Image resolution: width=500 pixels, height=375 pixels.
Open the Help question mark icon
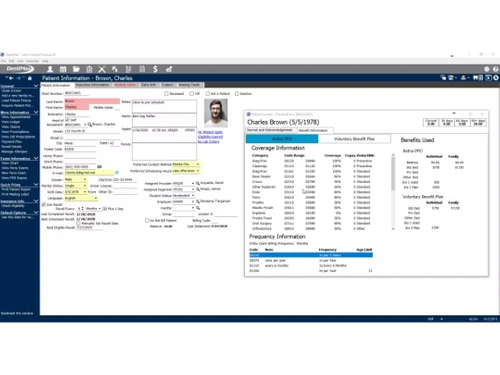tap(495, 69)
